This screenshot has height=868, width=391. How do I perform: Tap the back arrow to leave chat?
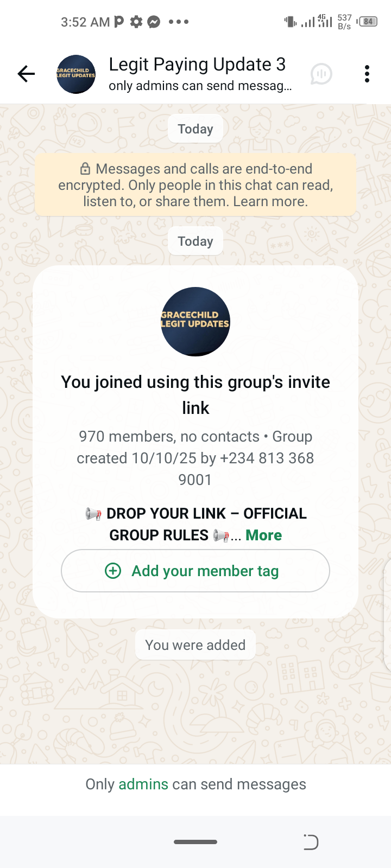pyautogui.click(x=26, y=74)
